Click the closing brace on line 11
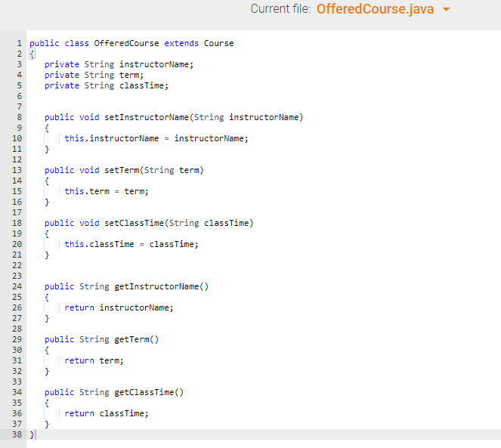The height and width of the screenshot is (448, 501). point(47,149)
